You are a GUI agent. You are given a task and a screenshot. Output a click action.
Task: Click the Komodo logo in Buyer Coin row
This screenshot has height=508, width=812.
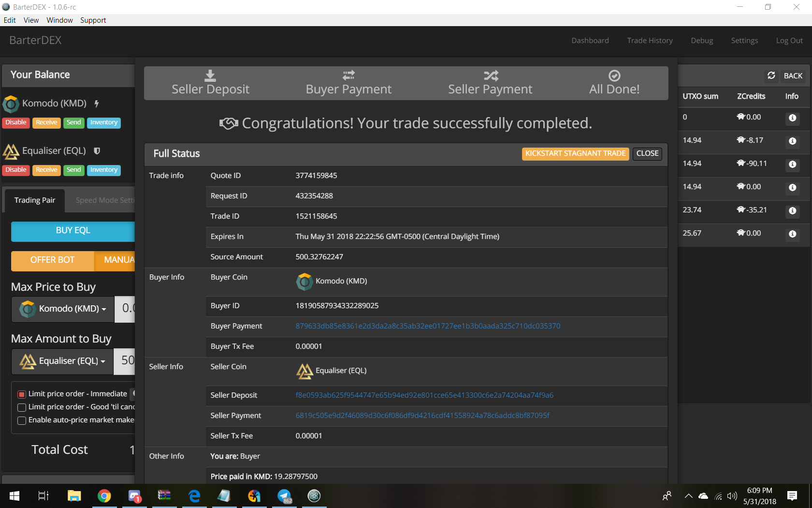[304, 282]
